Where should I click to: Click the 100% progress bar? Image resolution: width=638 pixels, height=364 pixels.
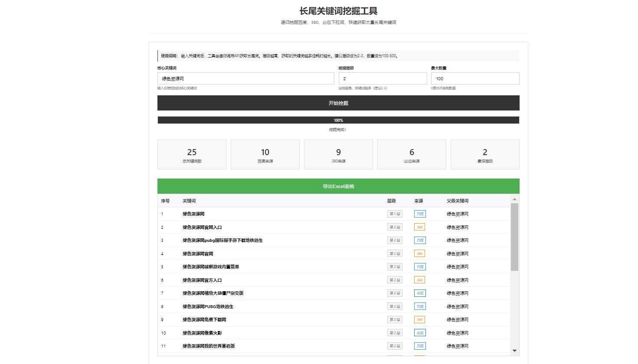[x=338, y=120]
